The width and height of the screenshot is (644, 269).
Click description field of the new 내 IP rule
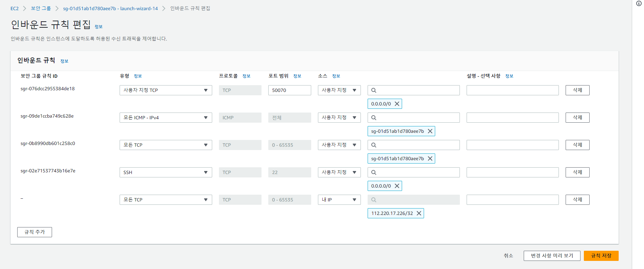[x=513, y=200]
